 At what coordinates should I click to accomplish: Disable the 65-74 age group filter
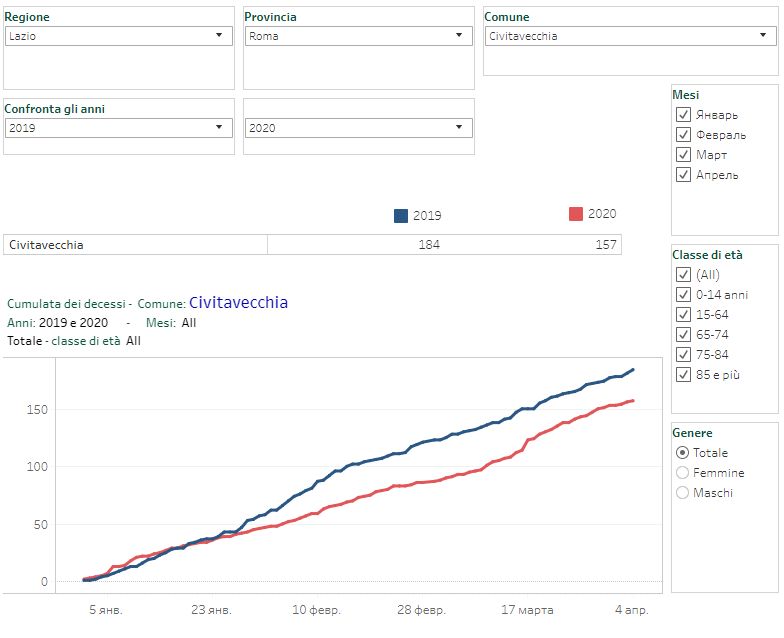[684, 335]
